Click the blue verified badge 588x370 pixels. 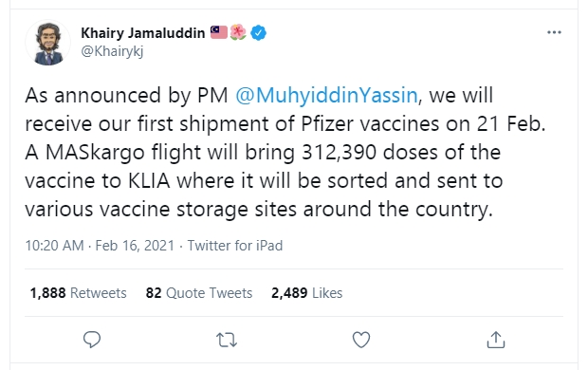coord(258,32)
